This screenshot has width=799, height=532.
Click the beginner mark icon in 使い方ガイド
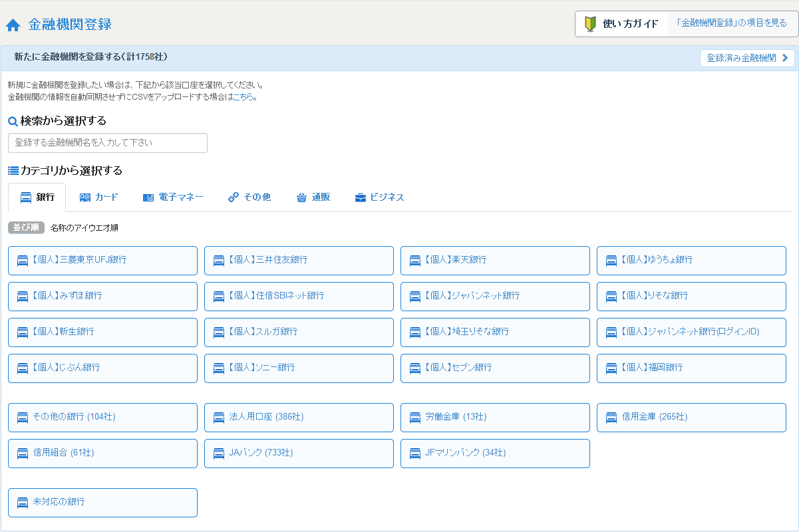pos(590,24)
